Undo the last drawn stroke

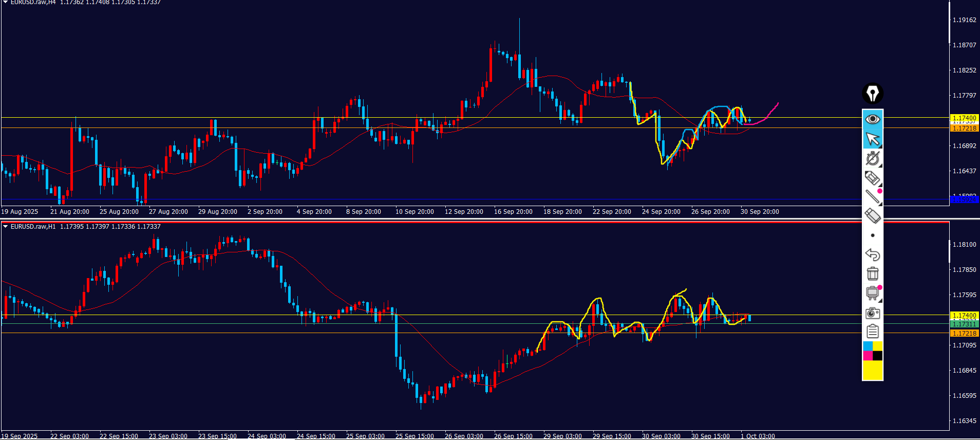point(872,254)
